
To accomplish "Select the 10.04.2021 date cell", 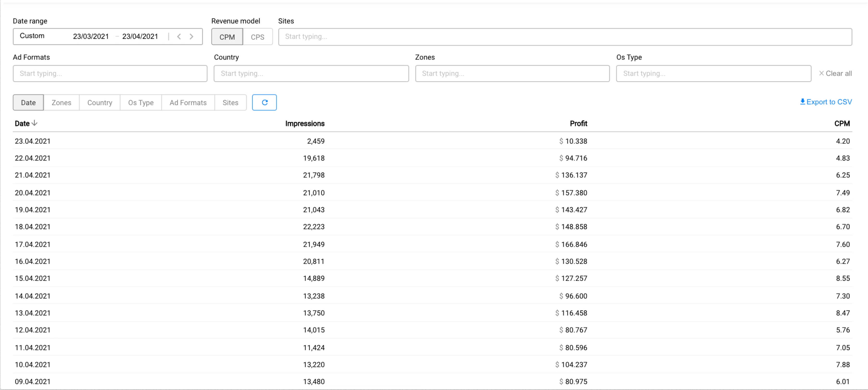I will pyautogui.click(x=33, y=364).
